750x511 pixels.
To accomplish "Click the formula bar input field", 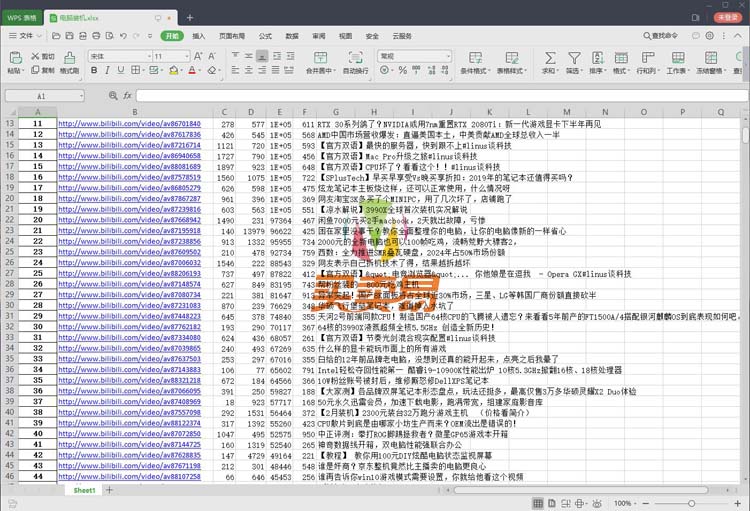I will pos(441,96).
